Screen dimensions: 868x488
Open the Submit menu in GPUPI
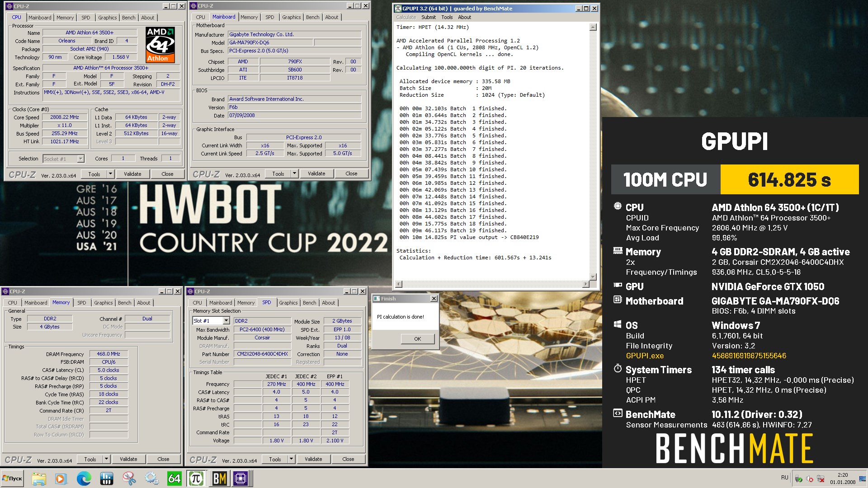(x=429, y=17)
